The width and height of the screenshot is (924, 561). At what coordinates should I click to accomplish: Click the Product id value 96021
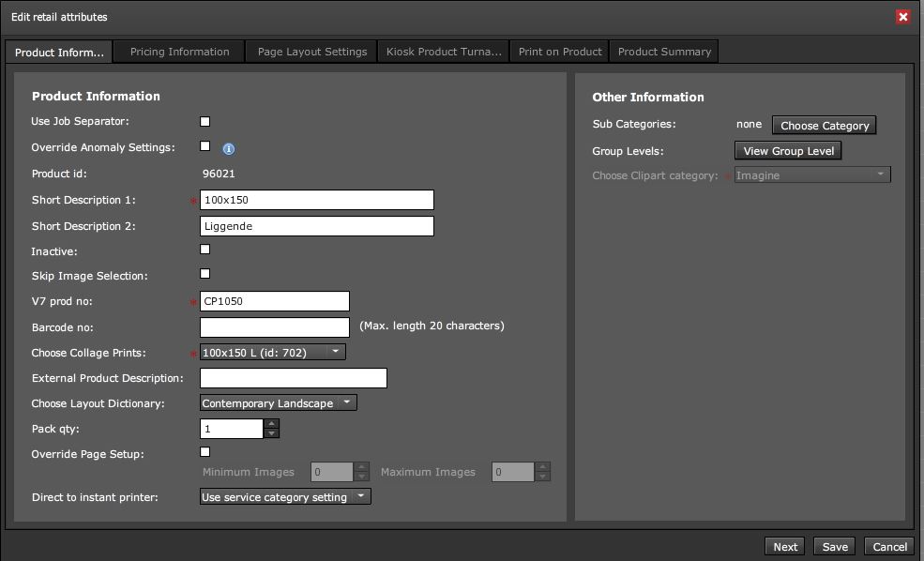coord(219,174)
